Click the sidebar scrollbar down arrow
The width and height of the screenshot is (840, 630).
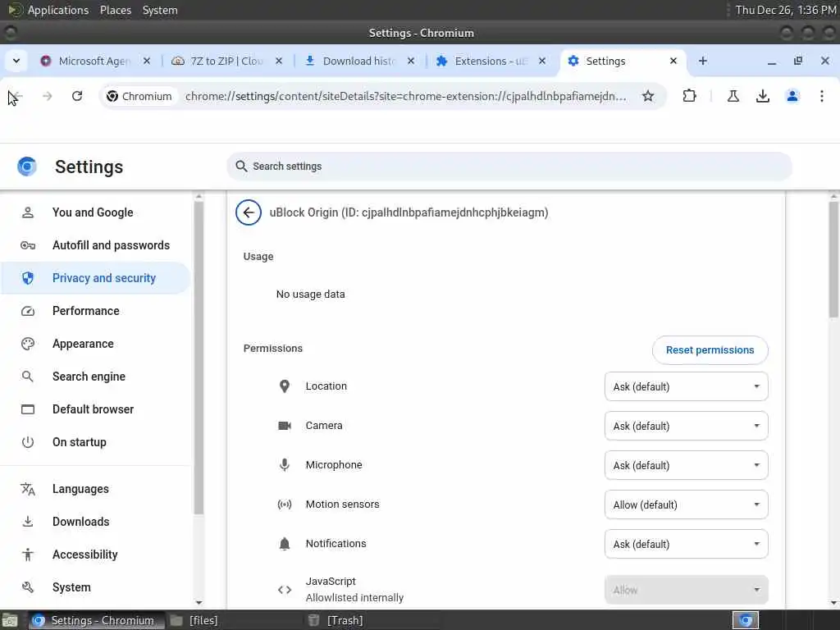pos(199,603)
